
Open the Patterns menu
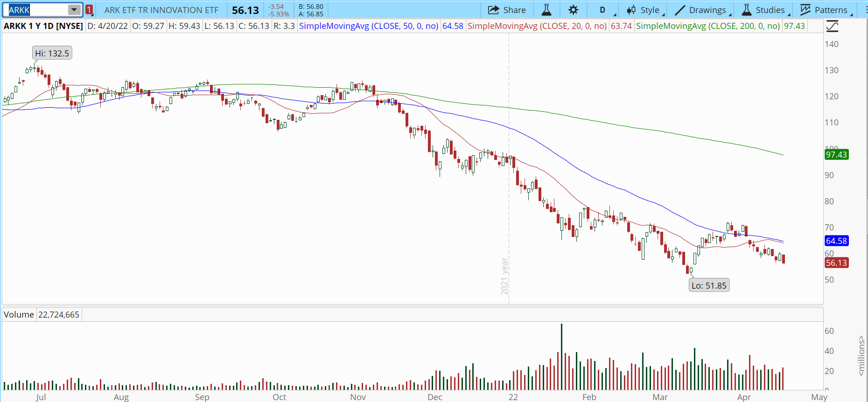831,10
